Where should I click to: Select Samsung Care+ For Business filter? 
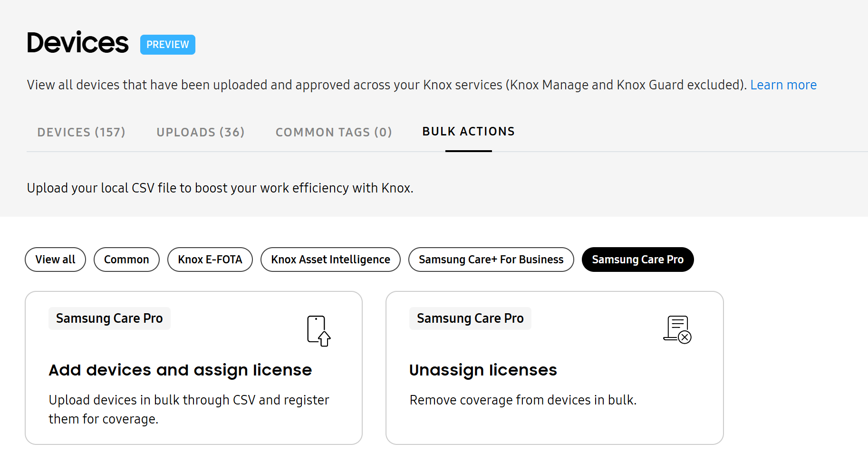coord(491,260)
